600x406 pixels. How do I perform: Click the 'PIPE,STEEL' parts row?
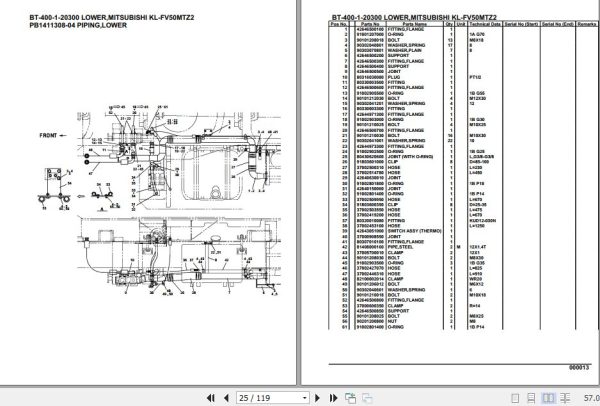click(x=463, y=247)
